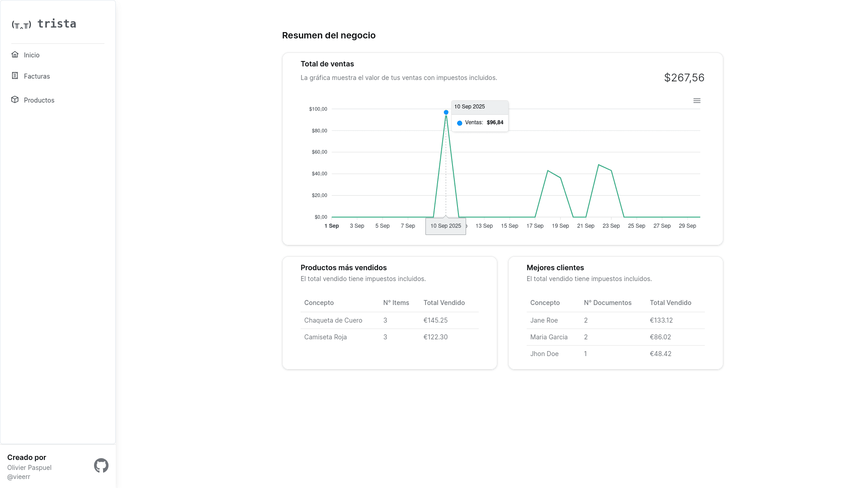Click the N° Items column header

pos(396,303)
